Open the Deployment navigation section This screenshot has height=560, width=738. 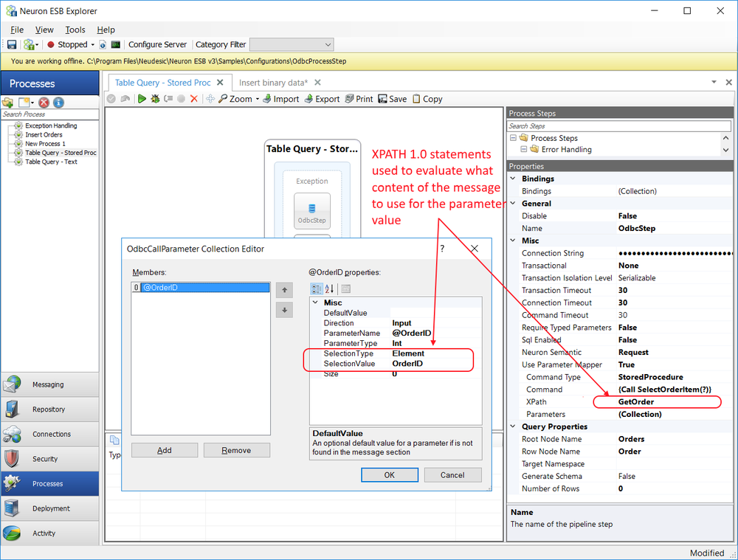coord(50,508)
